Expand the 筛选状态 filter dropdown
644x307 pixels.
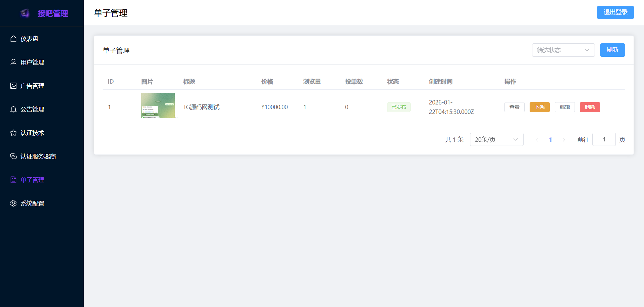point(563,50)
